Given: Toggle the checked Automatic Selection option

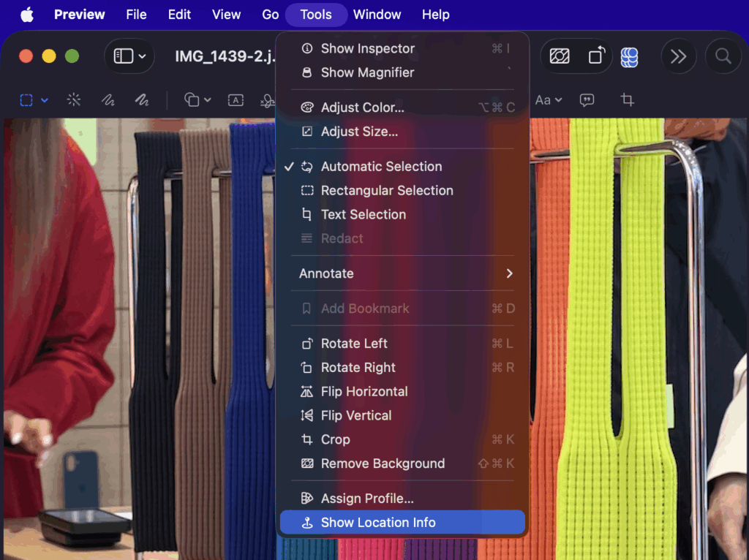Looking at the screenshot, I should pos(381,167).
